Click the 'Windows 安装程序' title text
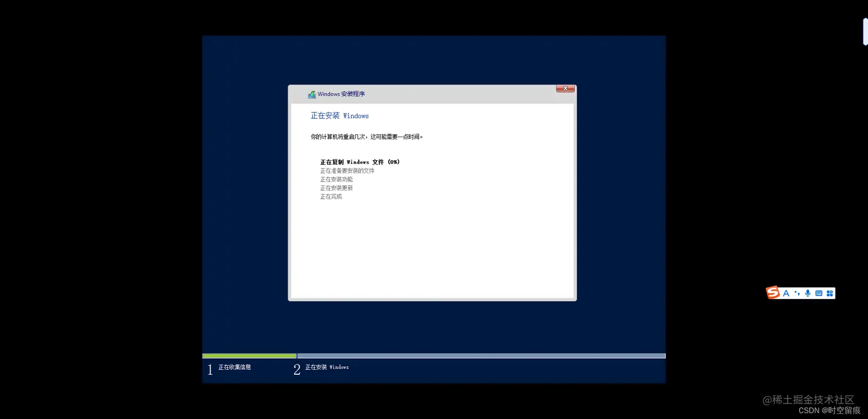Image resolution: width=868 pixels, height=419 pixels. [x=341, y=94]
